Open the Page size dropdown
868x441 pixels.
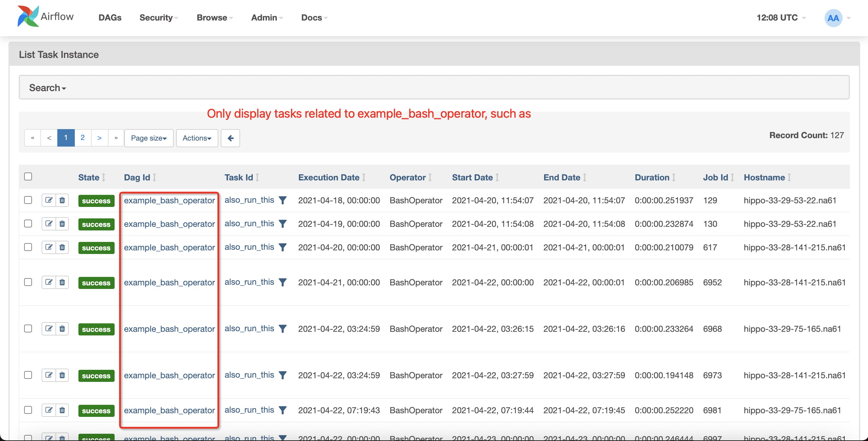[x=149, y=138]
